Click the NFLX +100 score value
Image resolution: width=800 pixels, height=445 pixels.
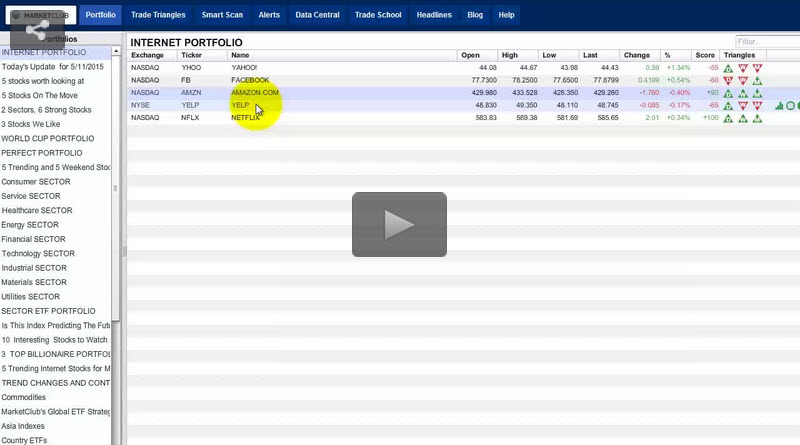click(x=711, y=118)
